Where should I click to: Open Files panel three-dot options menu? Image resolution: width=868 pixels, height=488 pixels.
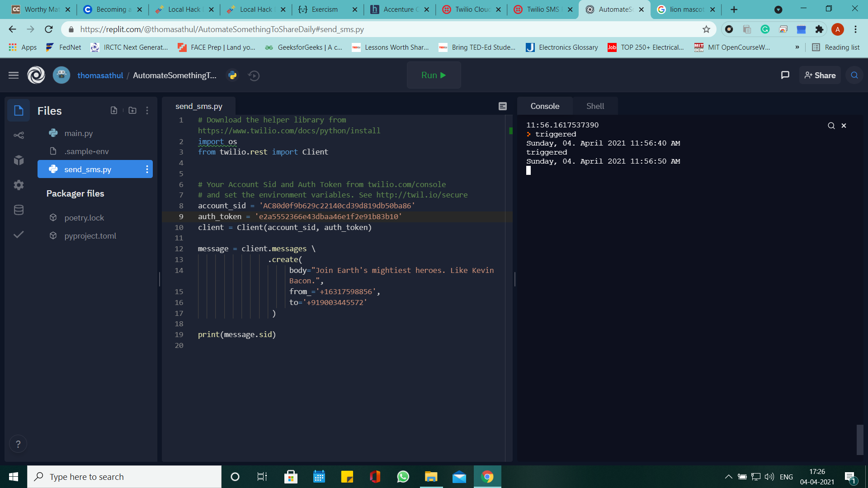tap(147, 110)
